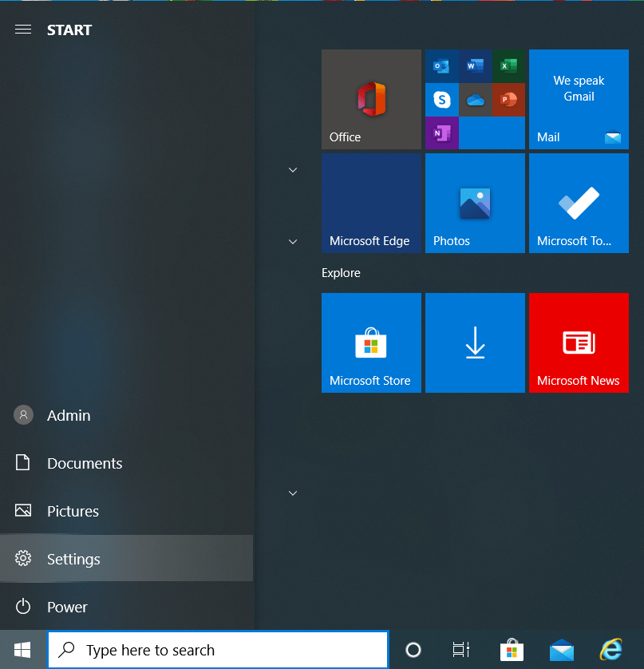Image resolution: width=644 pixels, height=669 pixels.
Task: Open the OneDrive tile
Action: (x=475, y=99)
